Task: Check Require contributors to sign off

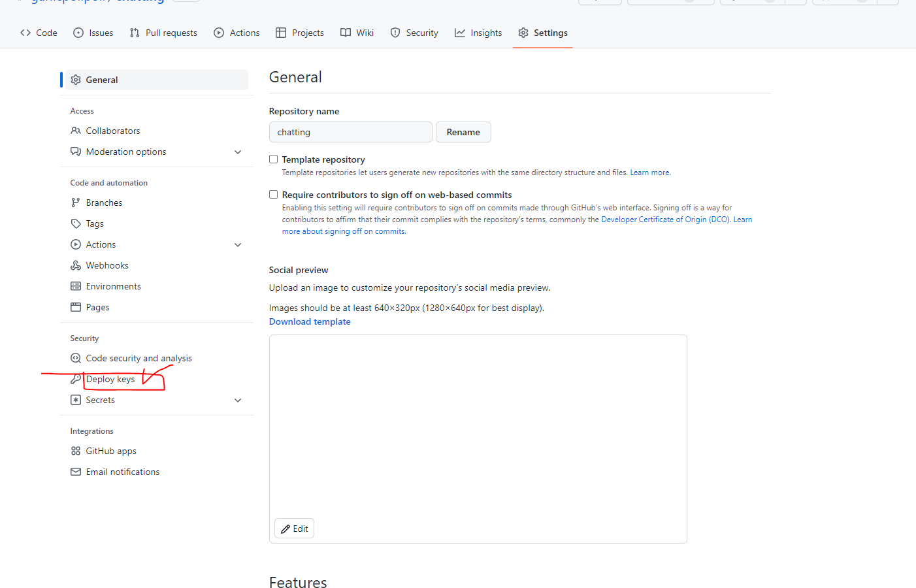Action: [274, 195]
